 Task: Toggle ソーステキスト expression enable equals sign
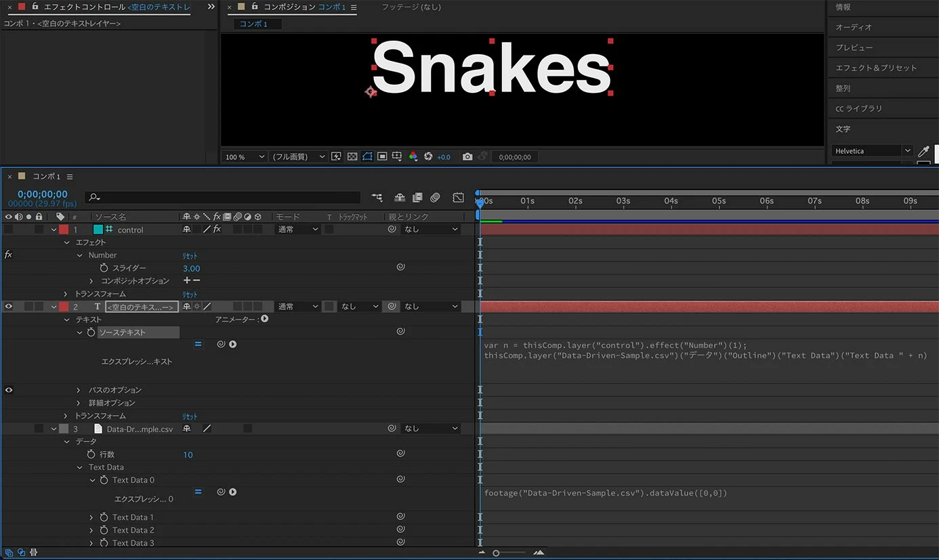199,344
